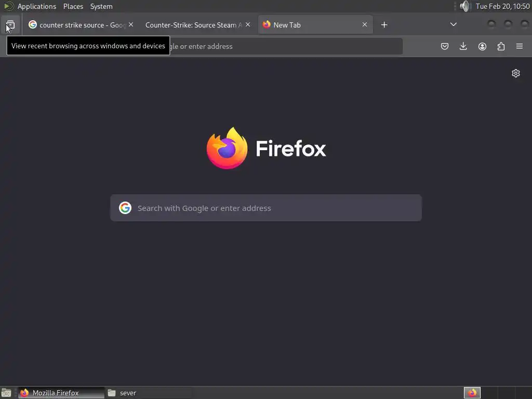532x399 pixels.
Task: Expand the list all tabs chevron
Action: coord(453,24)
